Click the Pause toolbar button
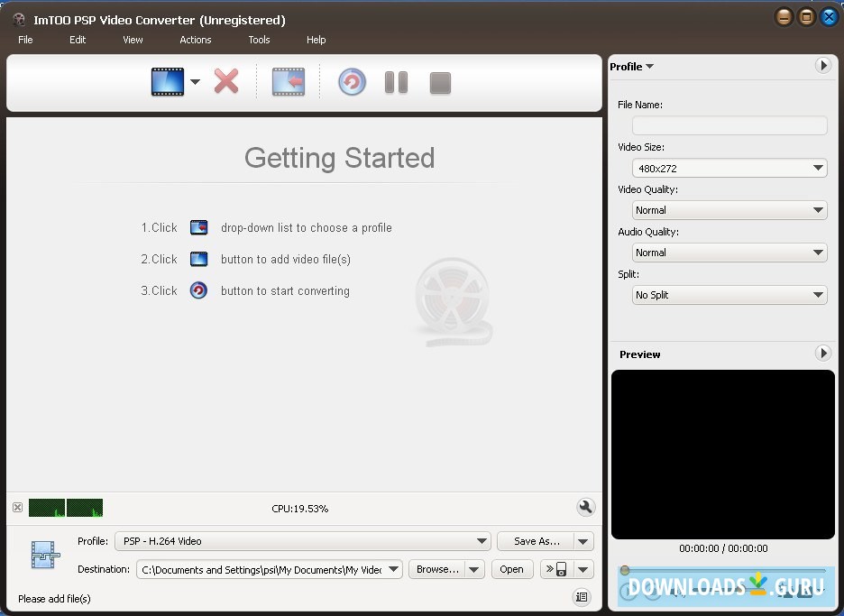 [396, 82]
